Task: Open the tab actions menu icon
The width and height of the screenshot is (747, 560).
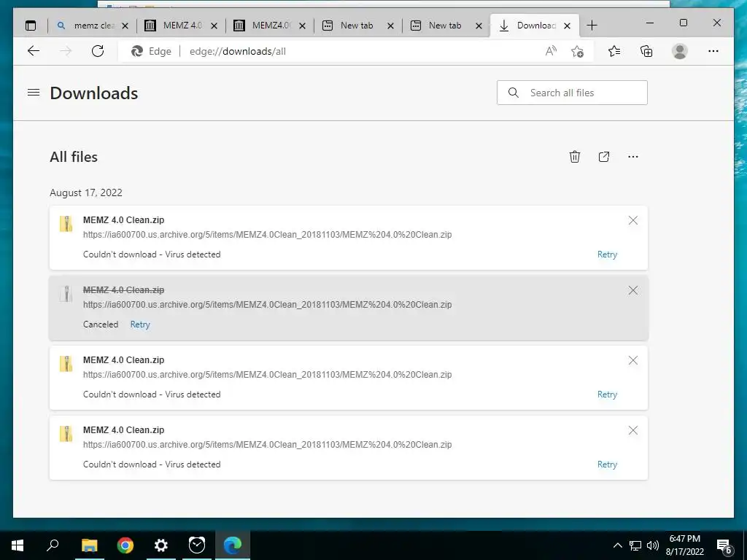Action: pyautogui.click(x=31, y=26)
